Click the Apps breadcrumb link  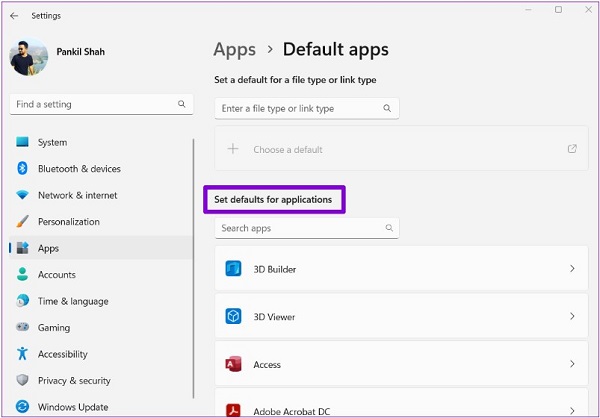[x=235, y=50]
